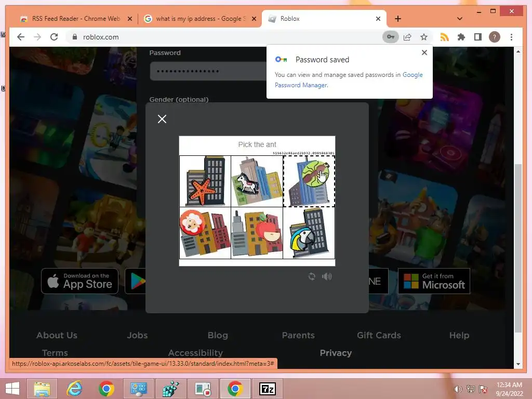This screenshot has width=532, height=399.
Task: Switch to the audio challenge speaker icon
Action: pos(327,276)
